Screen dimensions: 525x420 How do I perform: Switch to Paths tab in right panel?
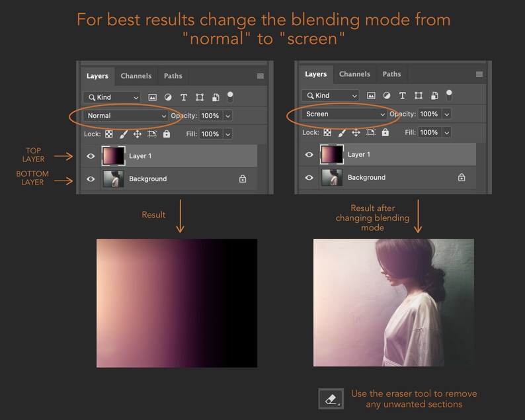(391, 74)
